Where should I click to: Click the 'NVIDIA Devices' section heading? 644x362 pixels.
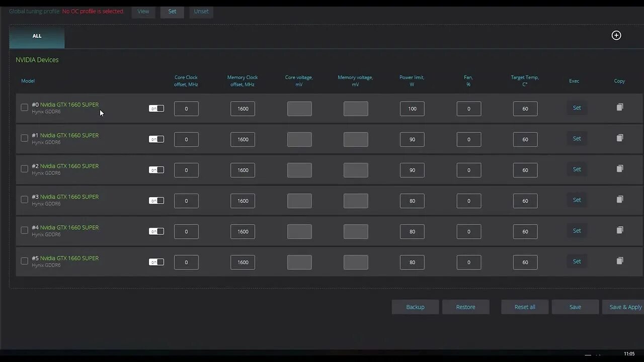37,60
